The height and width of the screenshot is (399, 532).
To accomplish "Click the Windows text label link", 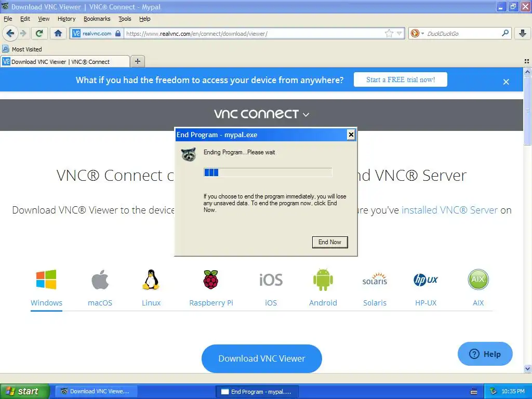I will [46, 303].
